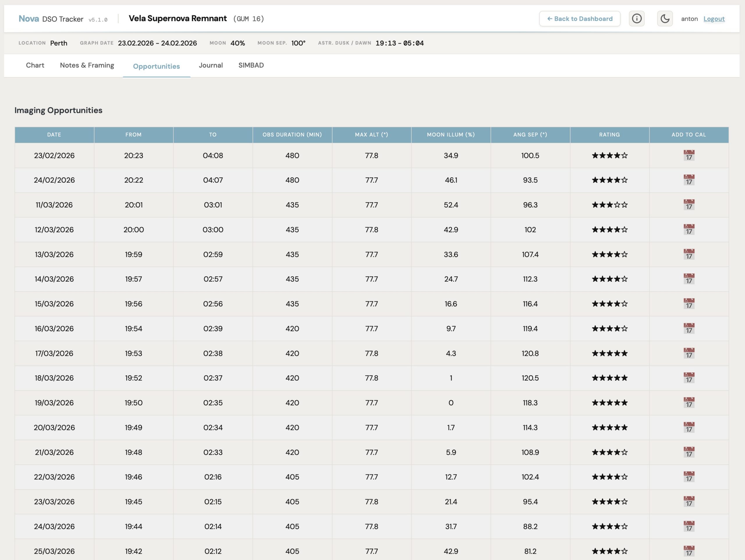Click calendar icon for 19/03/2026 row
Image resolution: width=745 pixels, height=560 pixels.
pos(689,403)
